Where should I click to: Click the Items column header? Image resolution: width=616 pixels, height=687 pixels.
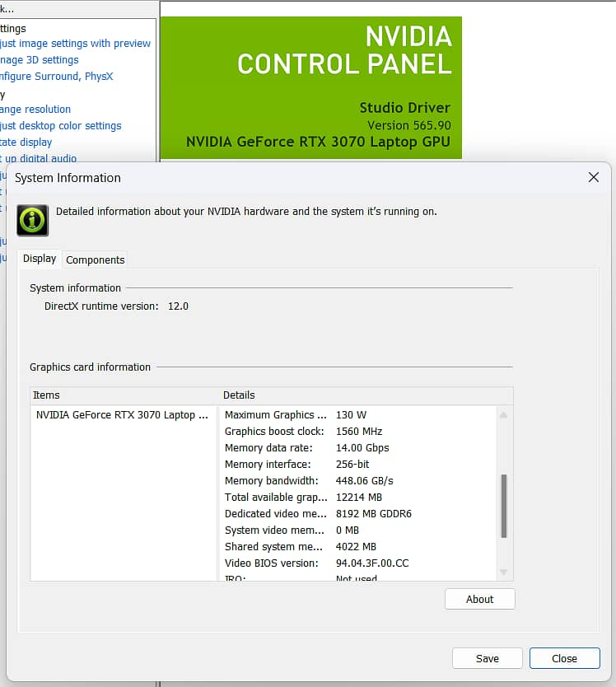pos(124,395)
